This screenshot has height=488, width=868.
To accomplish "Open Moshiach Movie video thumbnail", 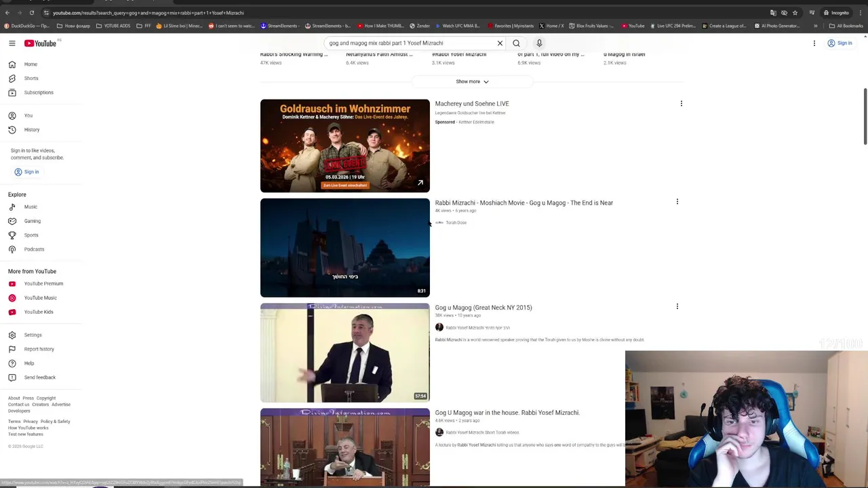I will click(x=344, y=248).
